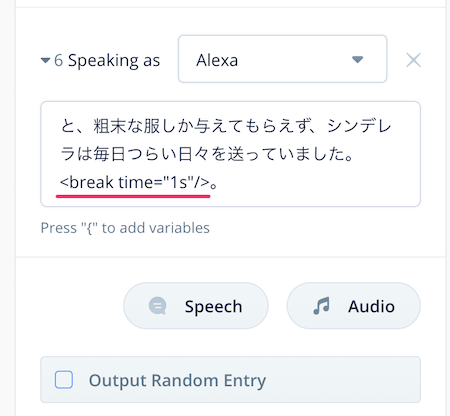Click the second line mentioning つらい日々
Viewport: 450px width, 416px height.
tap(207, 154)
